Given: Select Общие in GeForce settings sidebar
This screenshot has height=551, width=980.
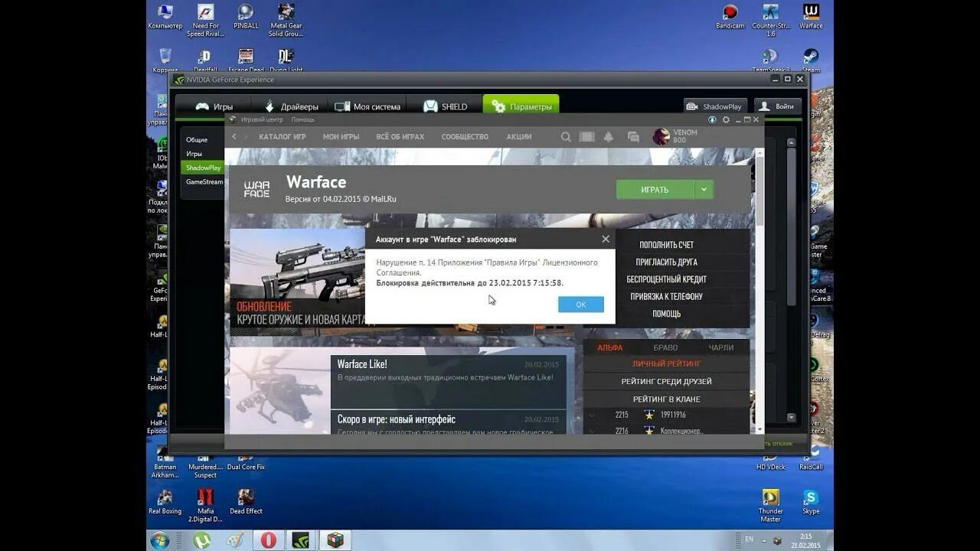Looking at the screenshot, I should click(197, 140).
